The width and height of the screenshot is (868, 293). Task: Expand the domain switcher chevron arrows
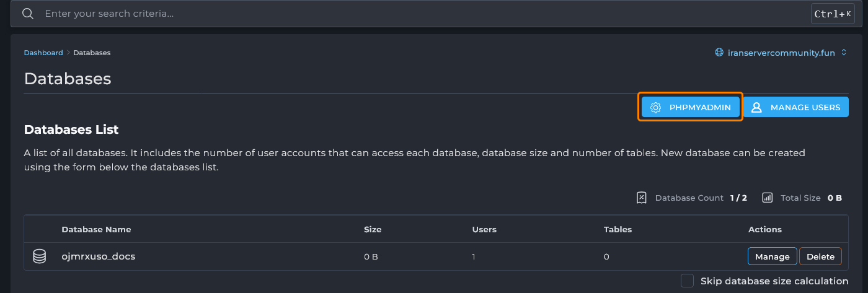tap(844, 53)
